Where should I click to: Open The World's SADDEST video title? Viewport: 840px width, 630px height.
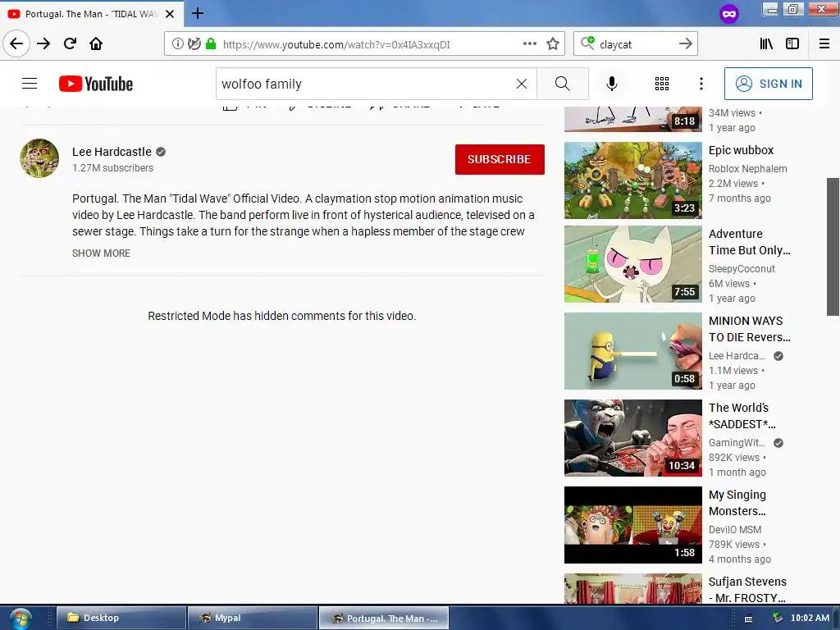pos(742,416)
